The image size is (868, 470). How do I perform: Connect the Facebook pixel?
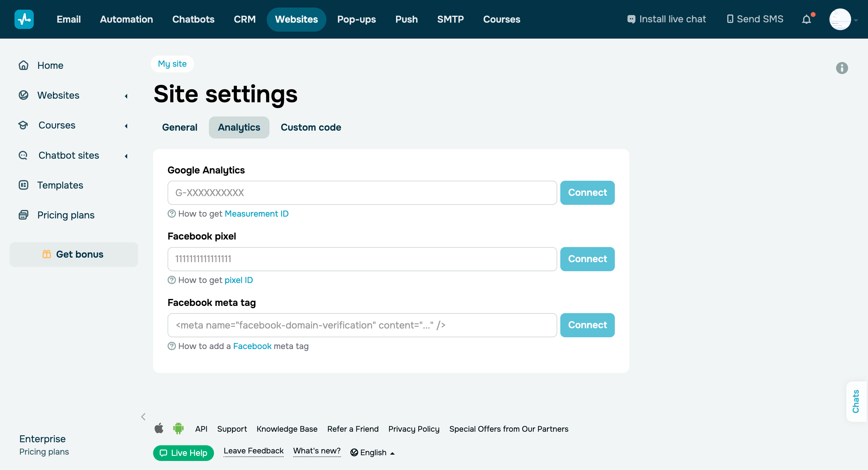pyautogui.click(x=587, y=259)
